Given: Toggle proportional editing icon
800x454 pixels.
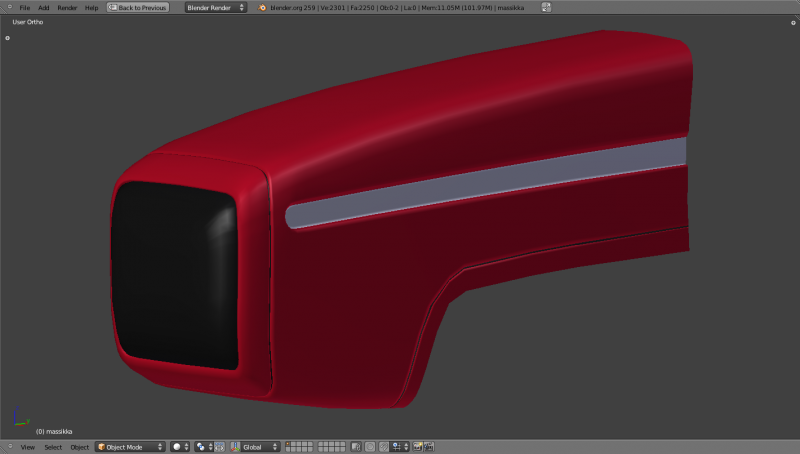Looking at the screenshot, I should pos(370,447).
